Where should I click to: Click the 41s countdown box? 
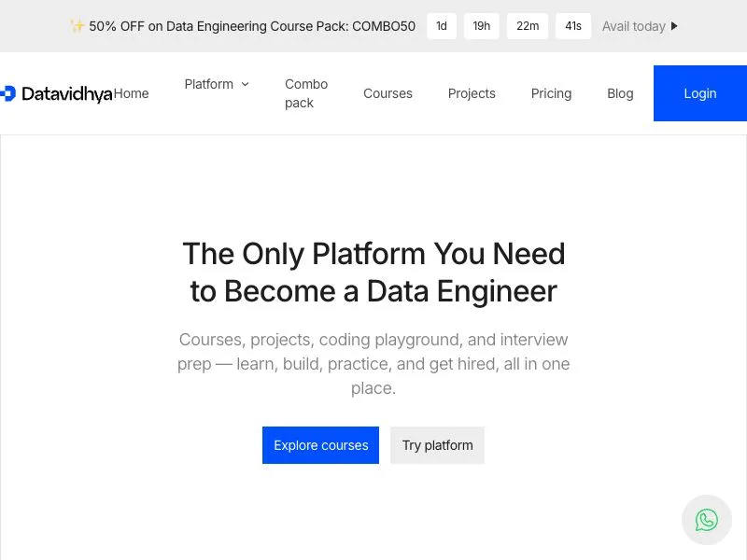click(x=573, y=26)
